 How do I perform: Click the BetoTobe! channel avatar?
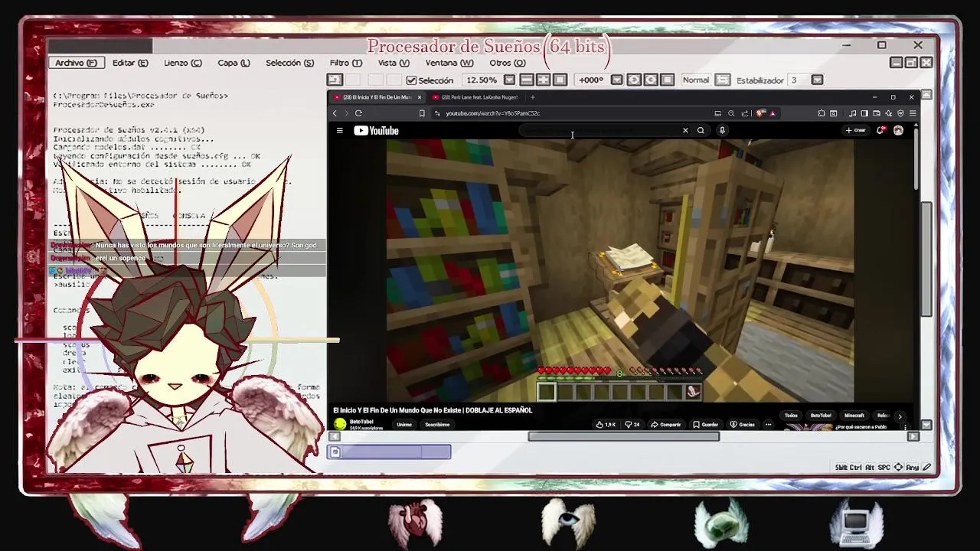(340, 424)
